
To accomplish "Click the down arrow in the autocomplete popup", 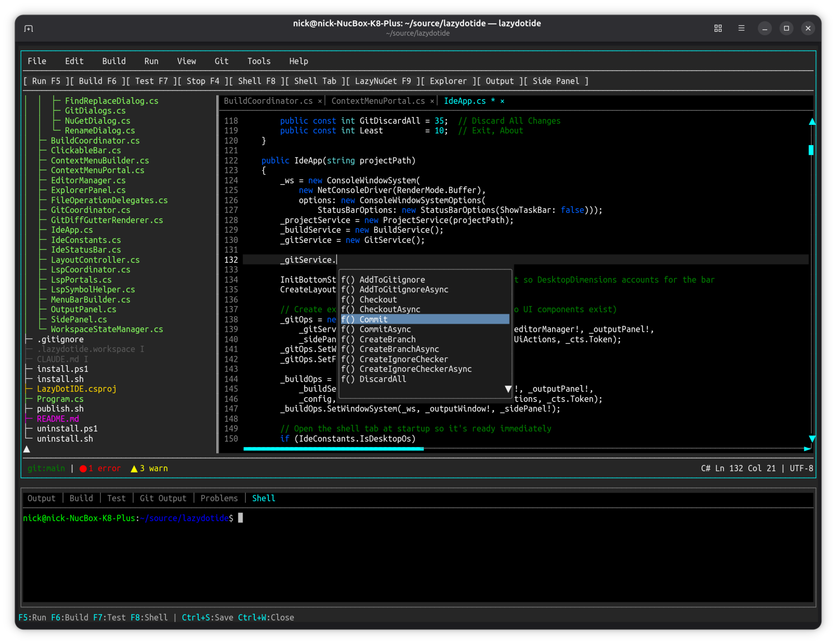I will tap(508, 389).
